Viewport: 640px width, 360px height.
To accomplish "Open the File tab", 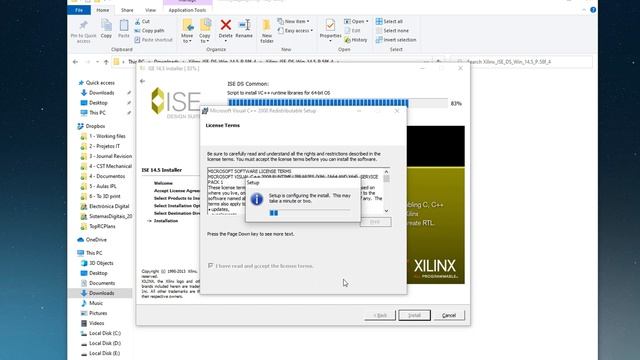I will coord(79,10).
